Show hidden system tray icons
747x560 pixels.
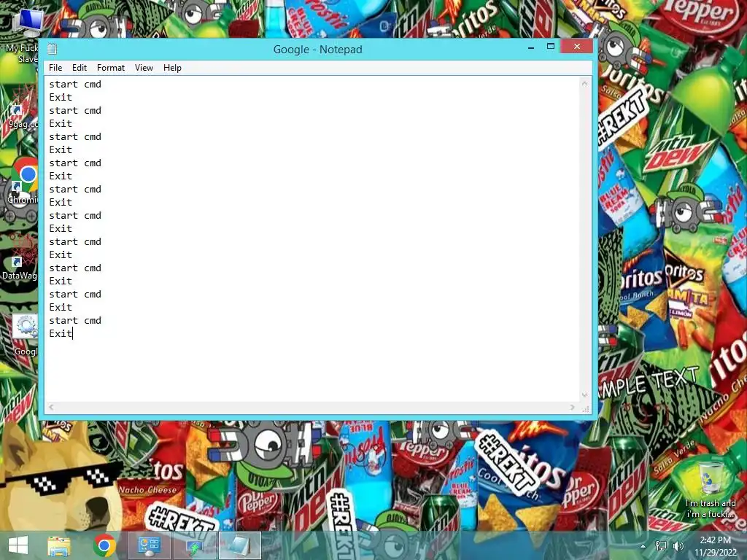(x=643, y=546)
